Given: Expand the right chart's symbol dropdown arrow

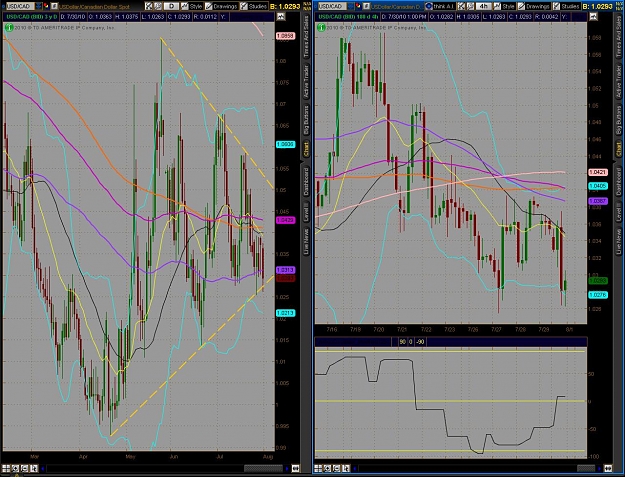Looking at the screenshot, I should pos(350,6).
